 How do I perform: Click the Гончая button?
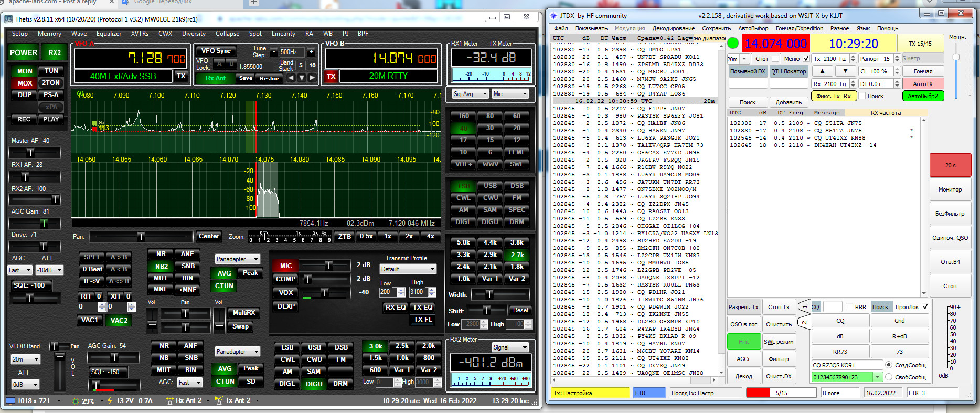pyautogui.click(x=923, y=71)
